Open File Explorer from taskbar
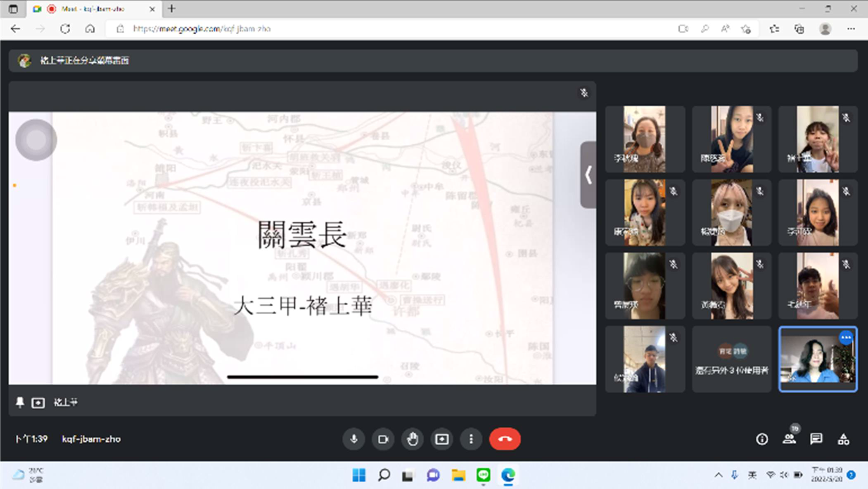Image resolution: width=868 pixels, height=489 pixels. pos(458,475)
